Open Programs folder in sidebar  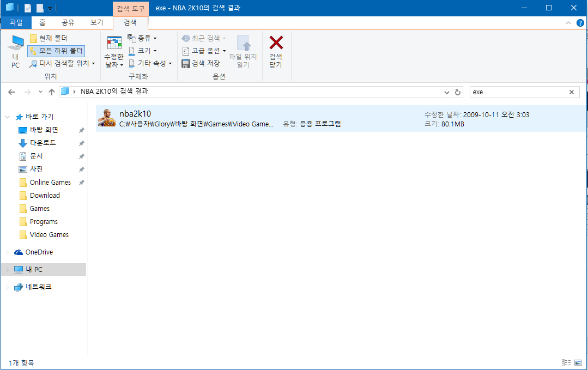pyautogui.click(x=44, y=222)
